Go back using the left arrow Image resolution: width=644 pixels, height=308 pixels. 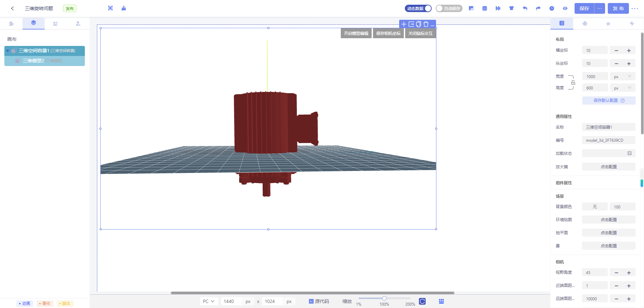12,8
